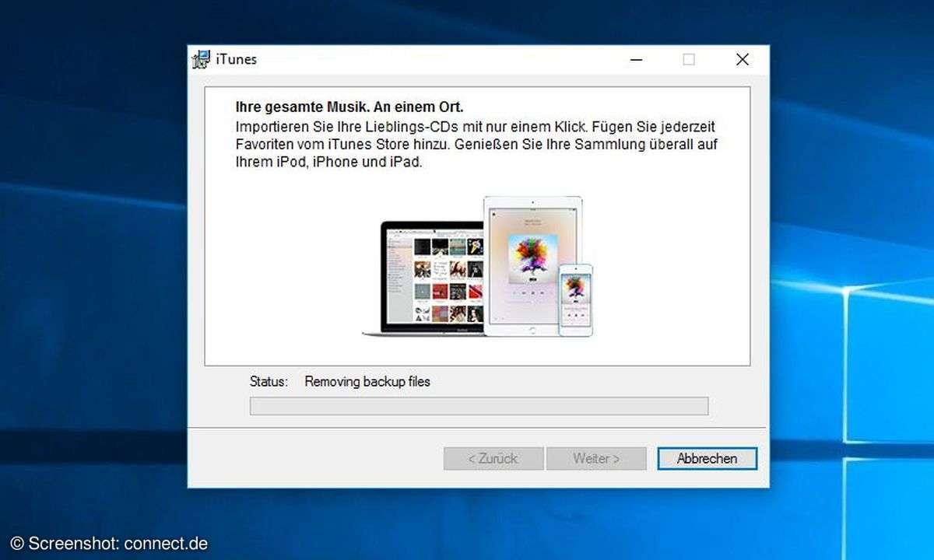Click the disabled Weiter > button
Viewport: 934px width, 560px height.
click(596, 459)
